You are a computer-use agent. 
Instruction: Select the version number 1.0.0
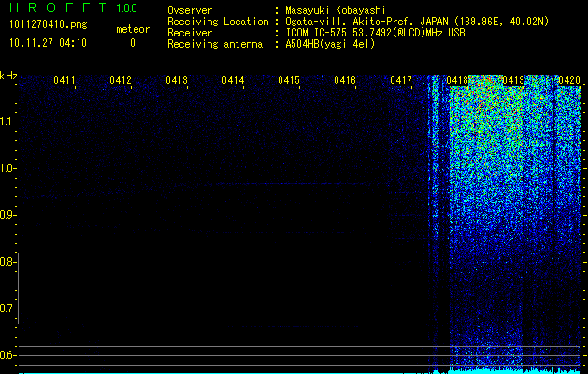click(126, 7)
